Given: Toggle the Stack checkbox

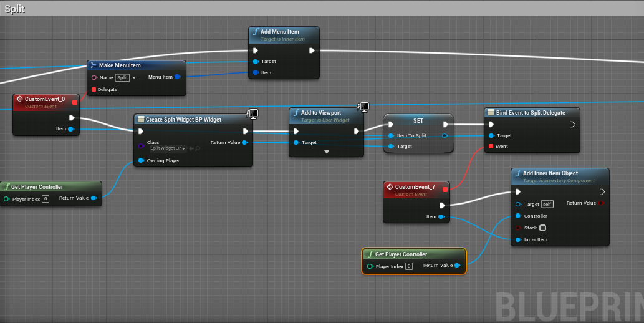Looking at the screenshot, I should (x=542, y=228).
